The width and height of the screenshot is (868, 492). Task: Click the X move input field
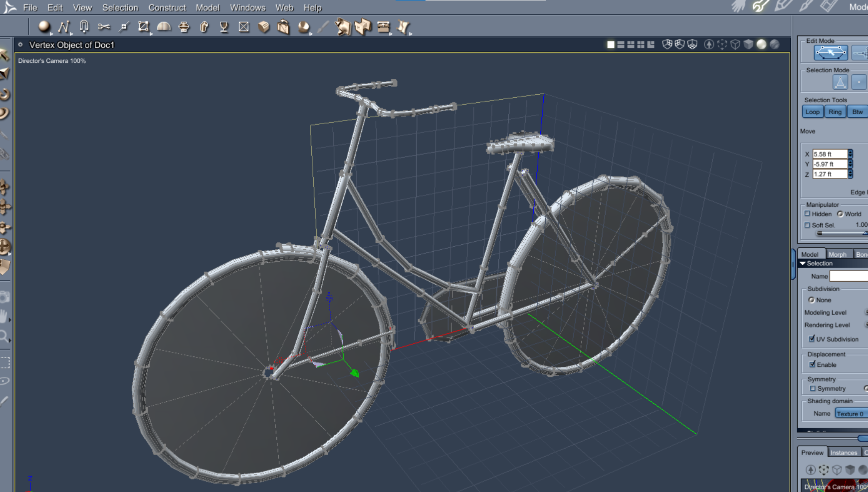coord(830,154)
